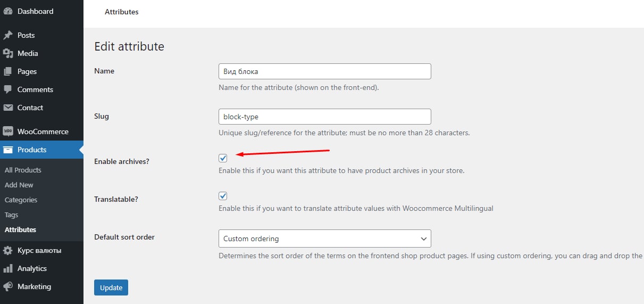Open the Default sort order dropdown
644x304 pixels.
point(325,239)
